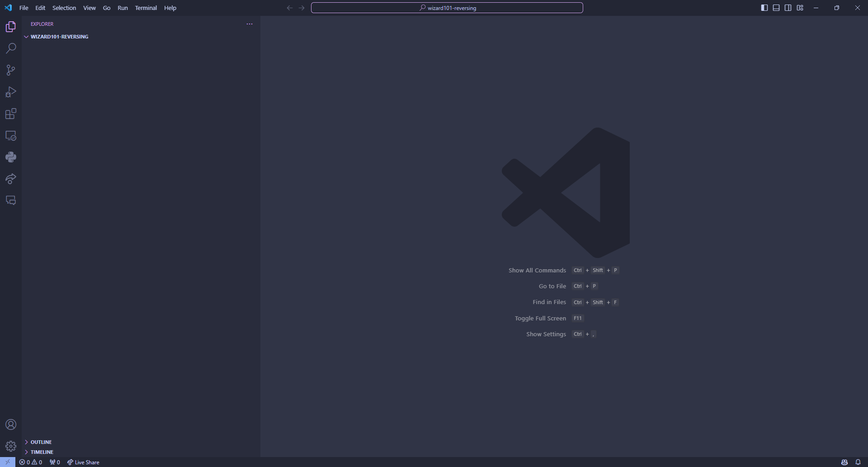Open Explorer more actions (three dots)
Viewport: 868px width, 467px height.
(x=250, y=24)
